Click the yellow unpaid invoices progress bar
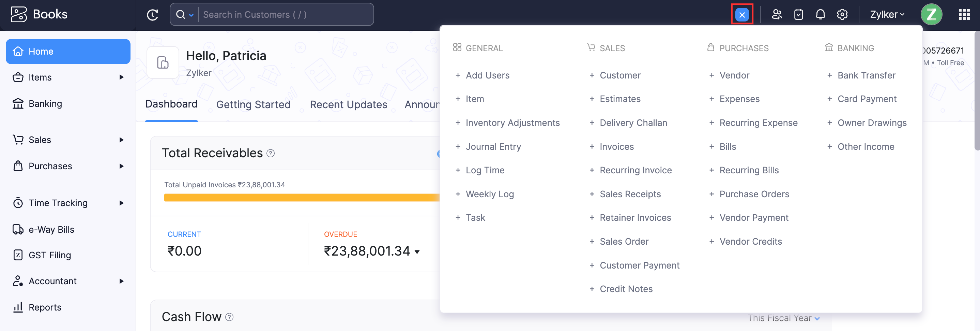The width and height of the screenshot is (980, 331). coord(301,197)
